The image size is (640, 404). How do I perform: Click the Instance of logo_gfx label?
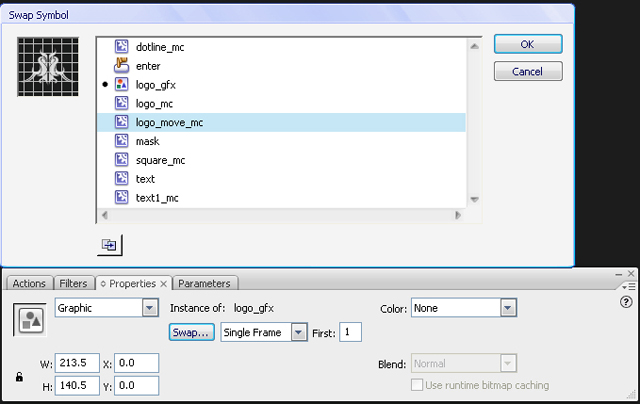[222, 308]
